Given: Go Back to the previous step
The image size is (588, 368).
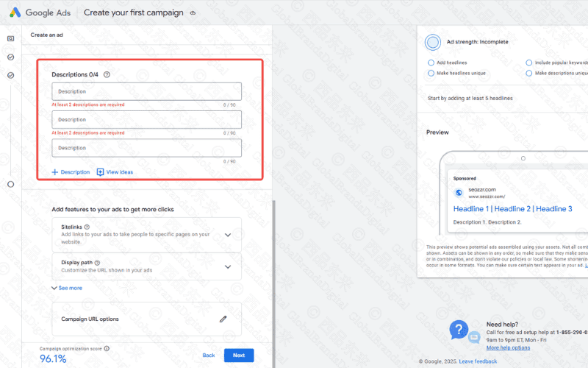Looking at the screenshot, I should click(x=209, y=355).
